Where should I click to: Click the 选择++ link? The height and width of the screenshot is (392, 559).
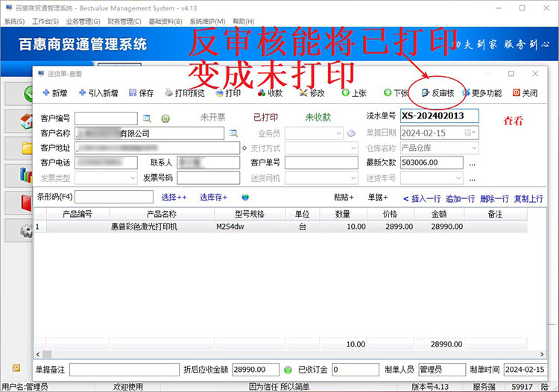click(174, 197)
